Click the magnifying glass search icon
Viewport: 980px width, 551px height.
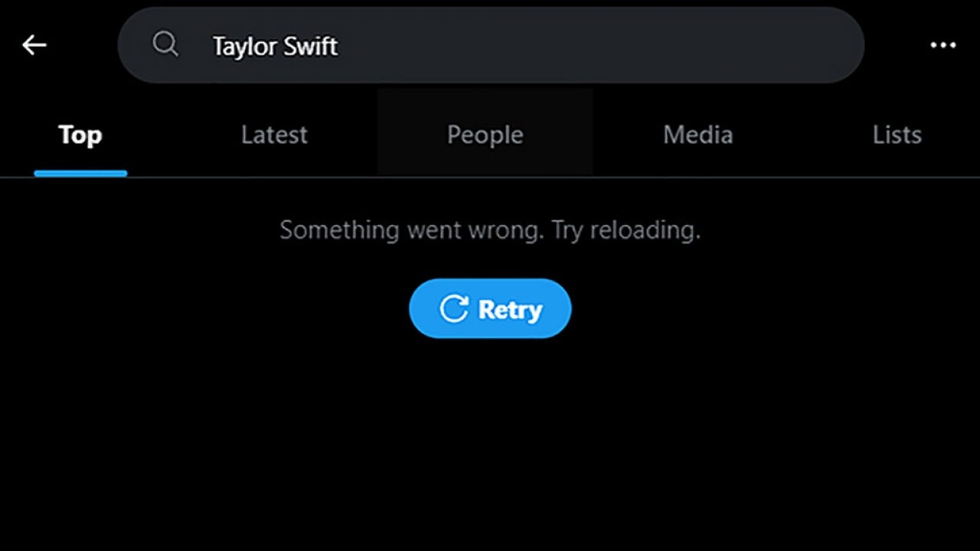pos(165,44)
